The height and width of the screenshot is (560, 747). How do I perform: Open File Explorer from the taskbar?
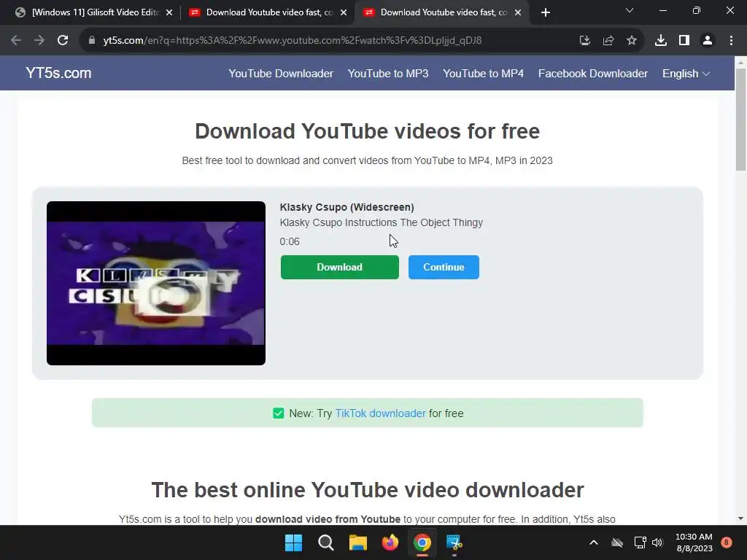pyautogui.click(x=357, y=542)
